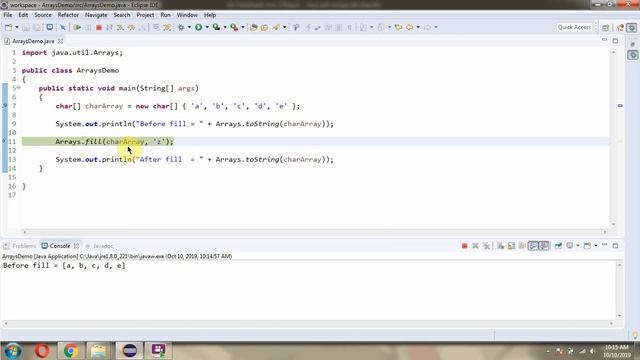Open the Chrome taskbar icon

(71, 351)
